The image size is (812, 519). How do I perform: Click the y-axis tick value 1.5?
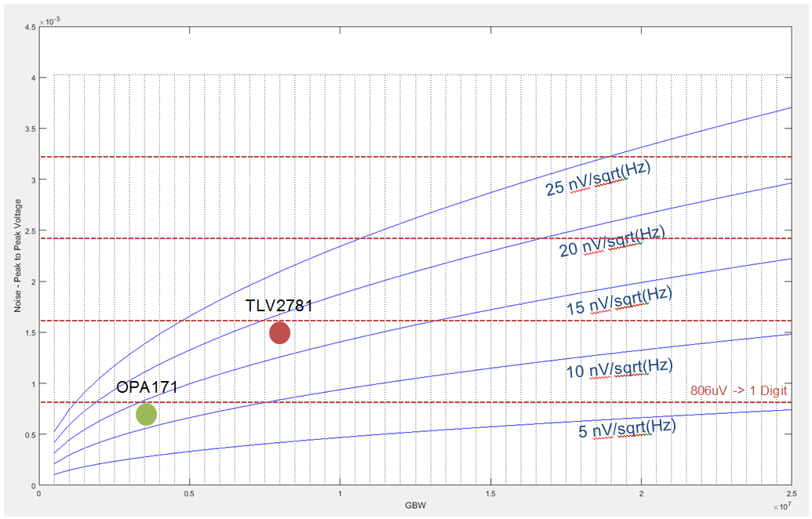pos(30,332)
